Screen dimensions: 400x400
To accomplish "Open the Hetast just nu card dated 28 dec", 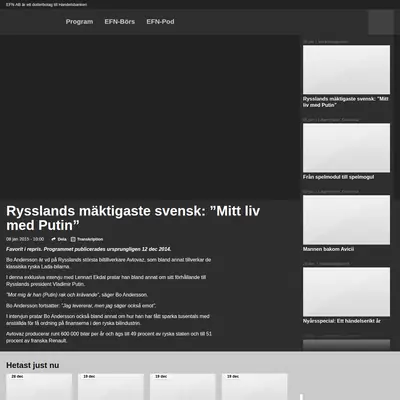I will (39, 387).
